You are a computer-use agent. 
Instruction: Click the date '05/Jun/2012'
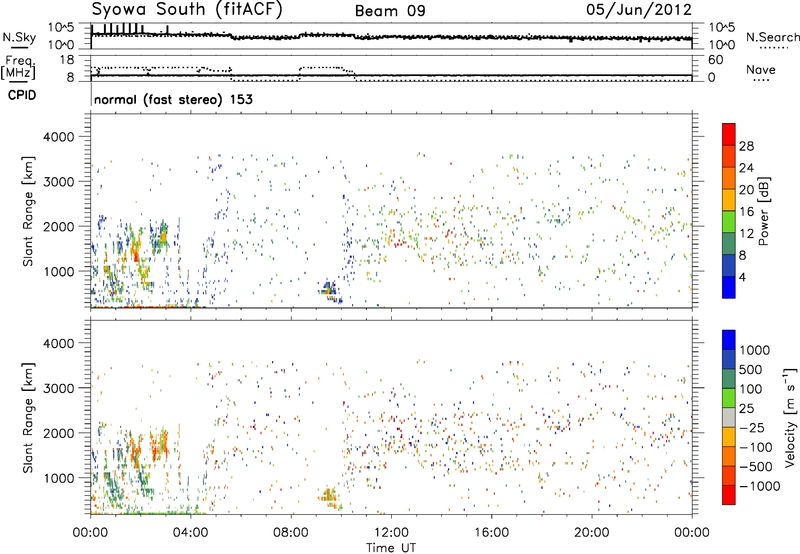point(639,10)
